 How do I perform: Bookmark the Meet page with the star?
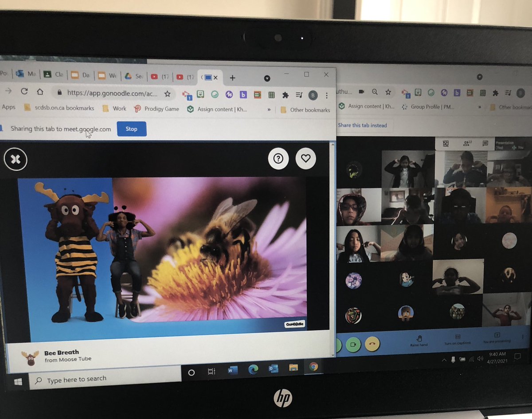point(388,92)
